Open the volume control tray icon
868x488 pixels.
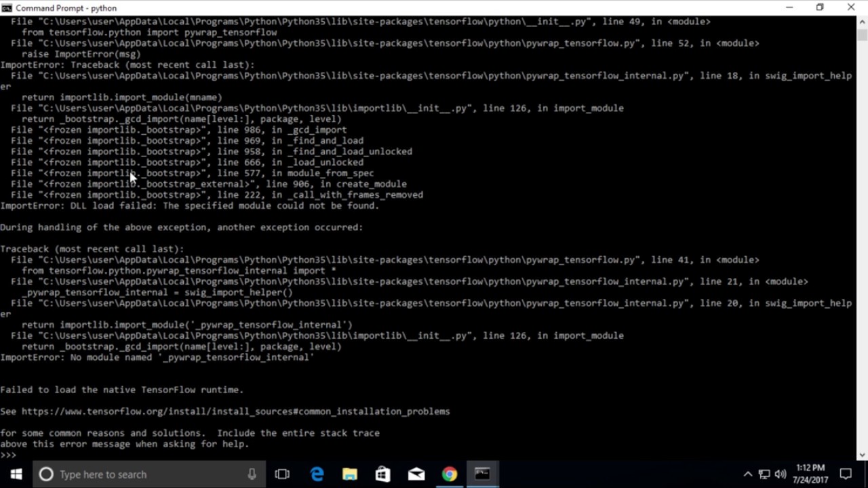(x=781, y=474)
